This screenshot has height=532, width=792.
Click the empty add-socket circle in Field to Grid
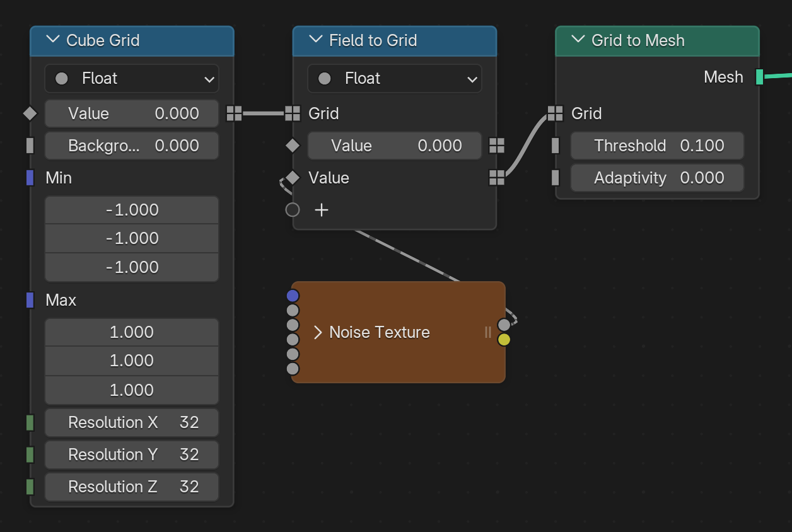pyautogui.click(x=293, y=210)
